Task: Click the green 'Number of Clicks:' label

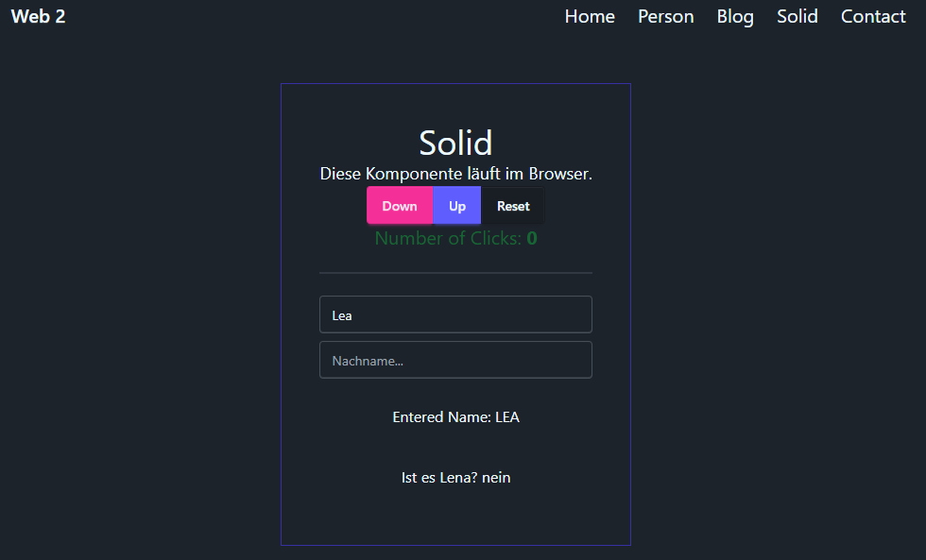Action: point(448,238)
